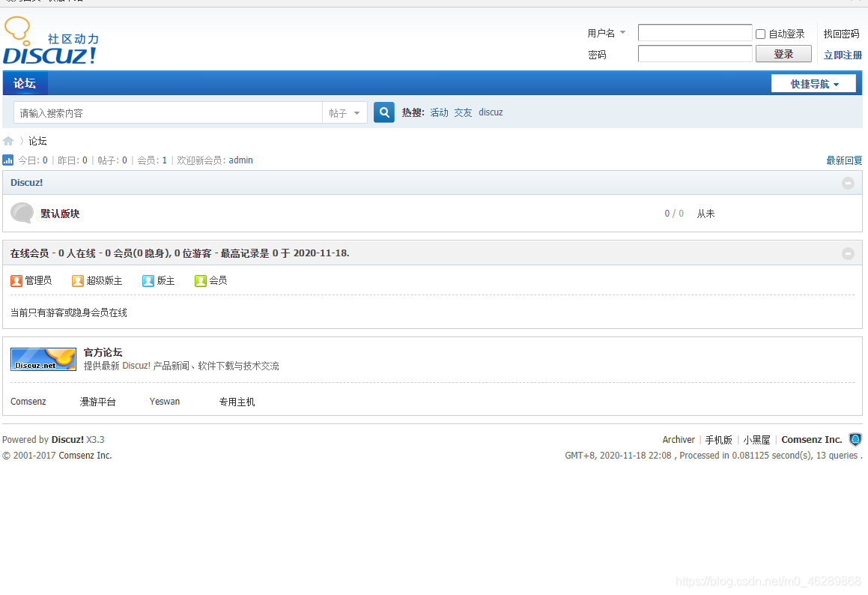Click the home icon in breadcrumb
The image size is (868, 595).
(7, 141)
